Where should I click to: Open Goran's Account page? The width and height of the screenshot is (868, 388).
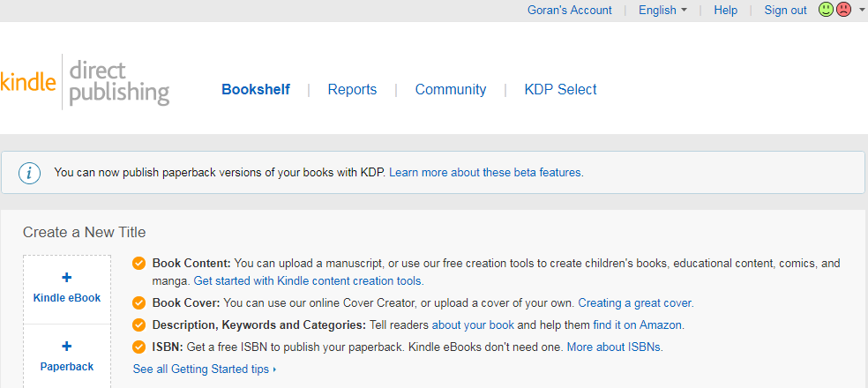point(570,10)
